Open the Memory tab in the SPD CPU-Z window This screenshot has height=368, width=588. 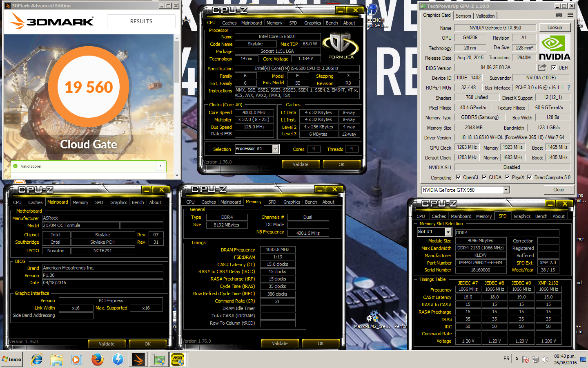pyautogui.click(x=484, y=216)
